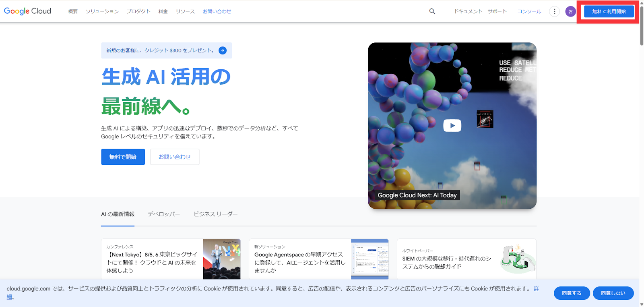Viewport: 644px width, 307px height.
Task: Open the ドキュメント link
Action: [468, 11]
